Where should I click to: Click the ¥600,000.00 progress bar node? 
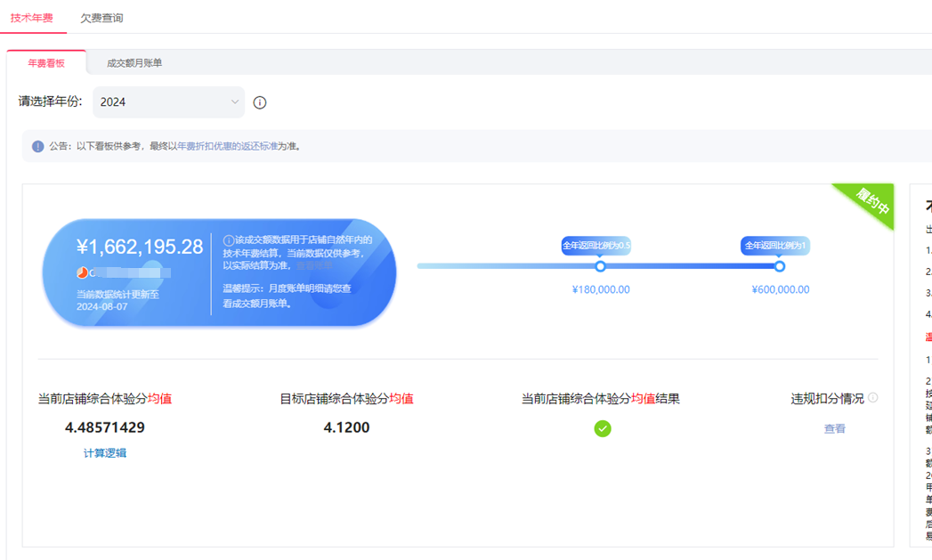click(x=780, y=266)
